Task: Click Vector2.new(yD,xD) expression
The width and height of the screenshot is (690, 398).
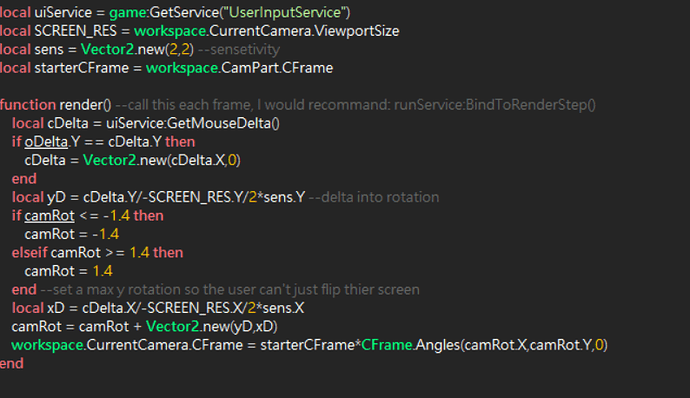Action: pyautogui.click(x=212, y=326)
